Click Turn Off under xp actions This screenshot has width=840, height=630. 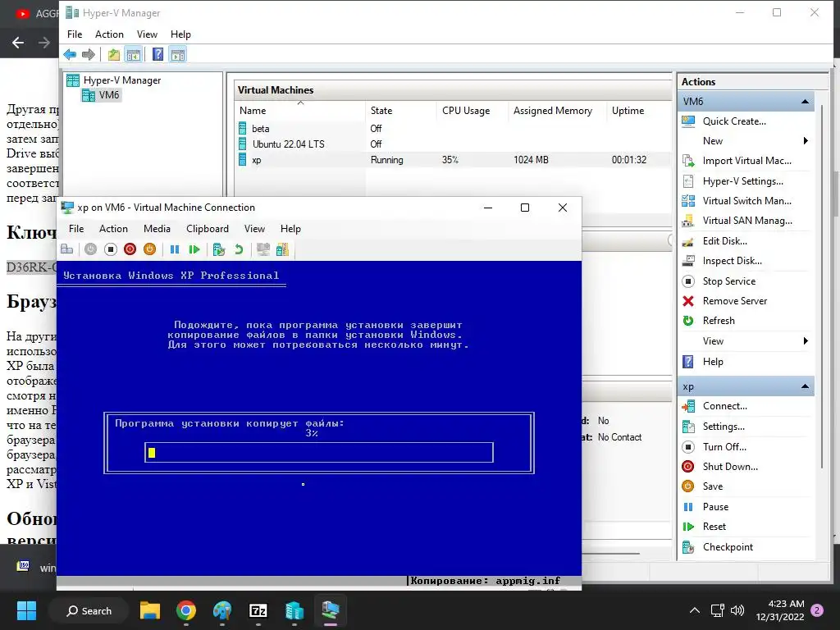(724, 447)
